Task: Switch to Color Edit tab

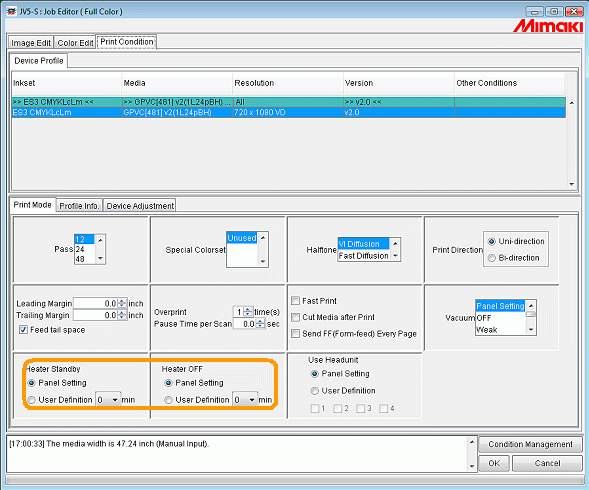Action: (75, 43)
